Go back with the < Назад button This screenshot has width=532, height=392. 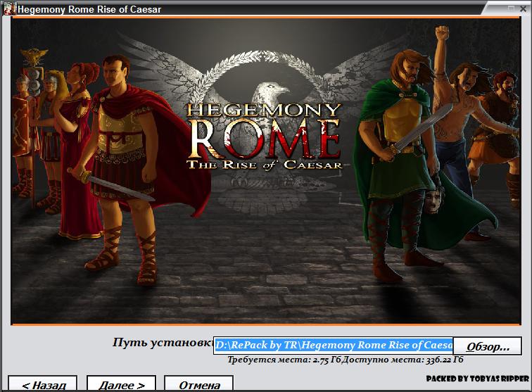[44, 385]
